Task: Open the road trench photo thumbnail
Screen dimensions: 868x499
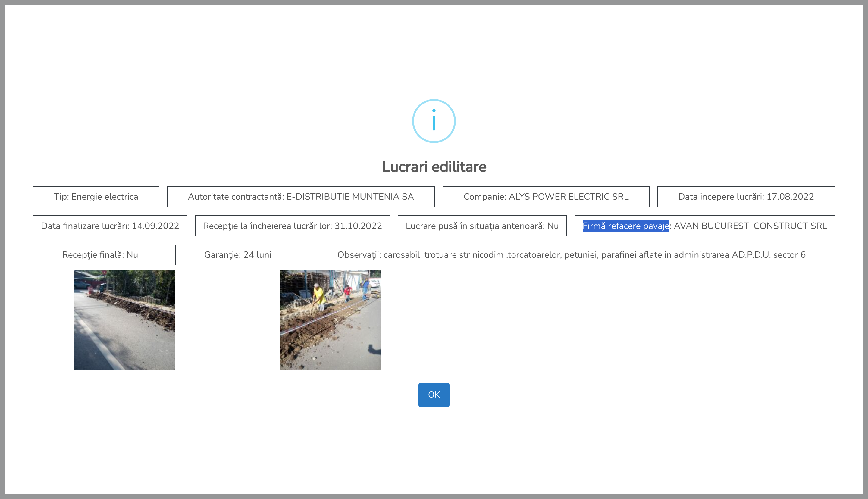Action: (124, 320)
